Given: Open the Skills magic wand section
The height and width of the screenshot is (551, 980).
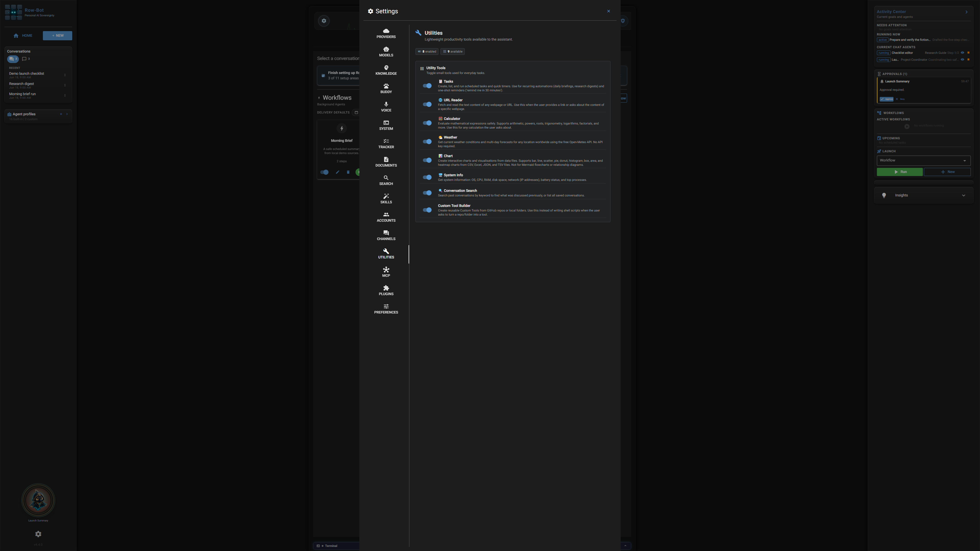Looking at the screenshot, I should click(x=386, y=199).
